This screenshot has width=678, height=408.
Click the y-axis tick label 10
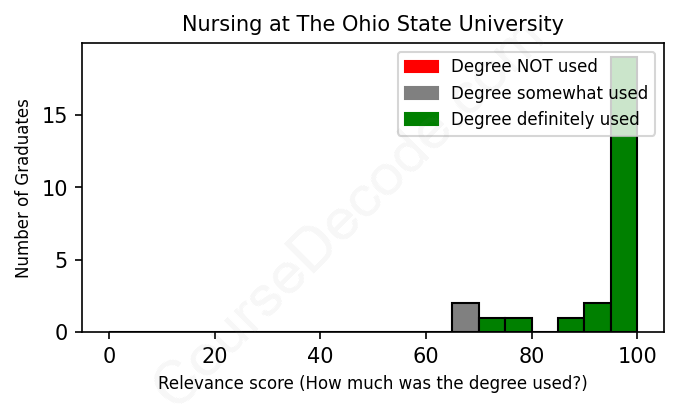coord(59,188)
